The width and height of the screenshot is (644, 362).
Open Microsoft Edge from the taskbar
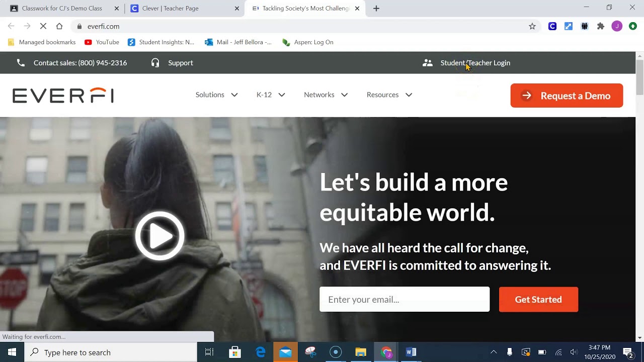[x=260, y=352]
